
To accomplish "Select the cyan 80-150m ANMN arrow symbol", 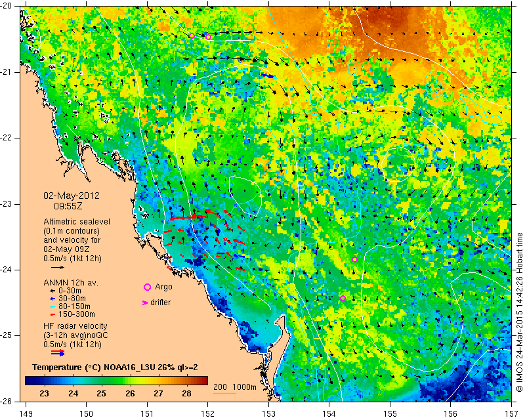I will coord(52,306).
